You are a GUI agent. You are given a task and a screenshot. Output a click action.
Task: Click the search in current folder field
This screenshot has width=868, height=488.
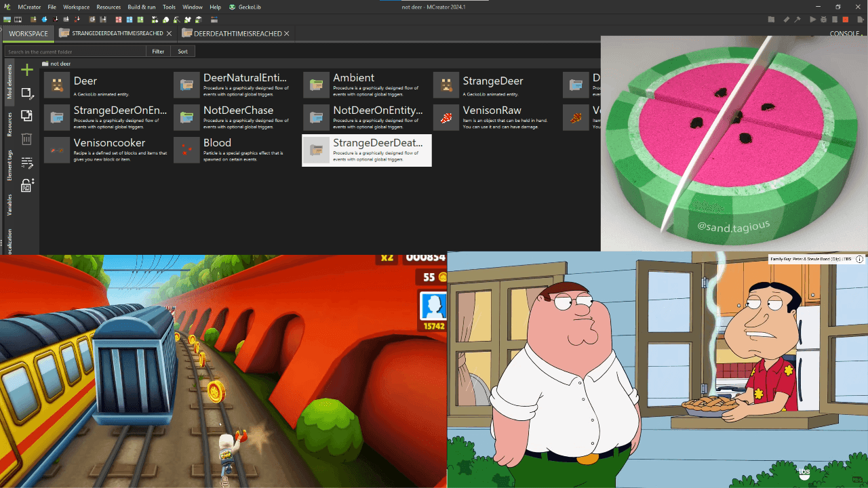[75, 52]
